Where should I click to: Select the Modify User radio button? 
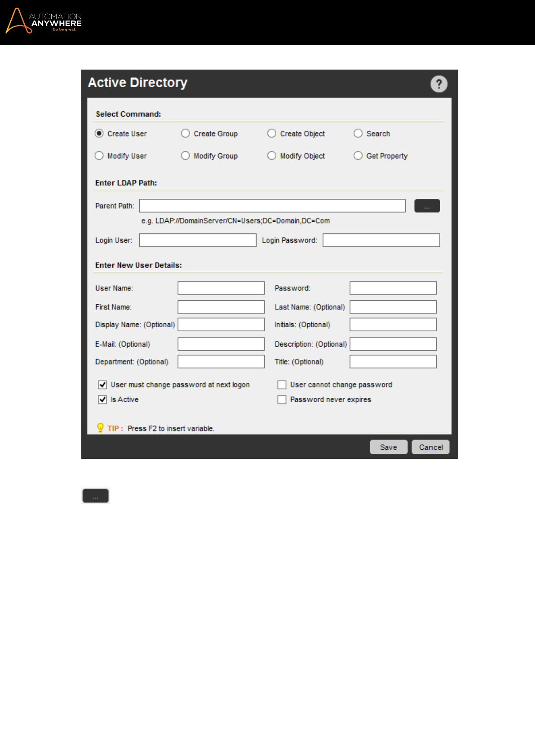pyautogui.click(x=99, y=156)
